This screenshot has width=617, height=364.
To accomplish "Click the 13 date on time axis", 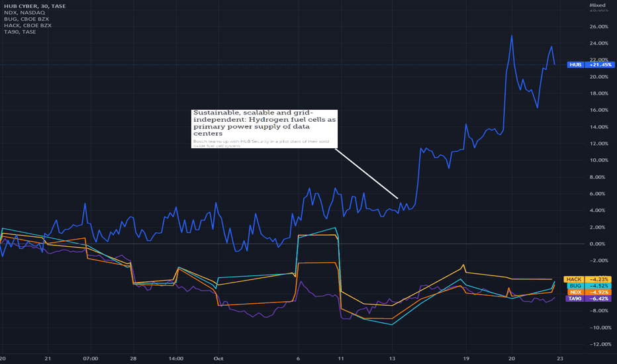I will (392, 359).
